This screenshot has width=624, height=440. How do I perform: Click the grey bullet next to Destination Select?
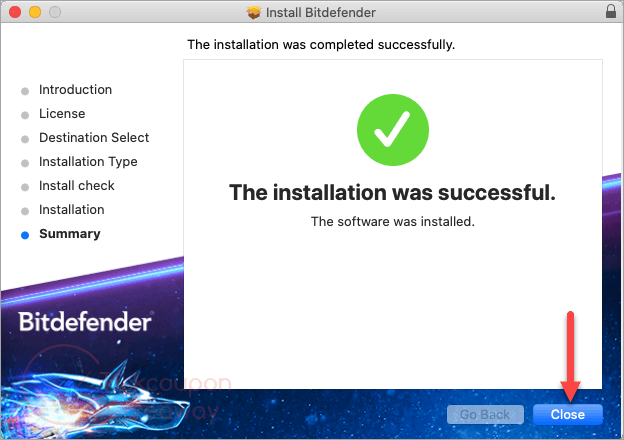(x=25, y=139)
